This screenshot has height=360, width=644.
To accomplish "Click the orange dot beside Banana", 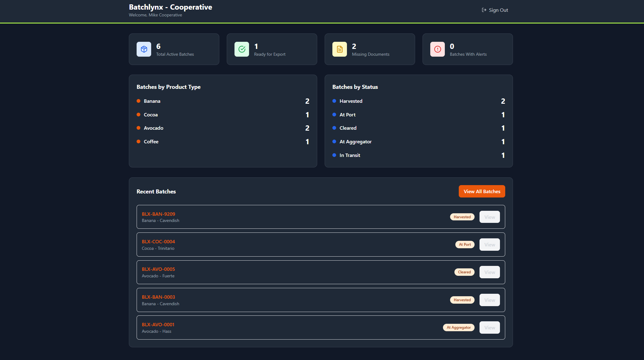I will point(138,101).
